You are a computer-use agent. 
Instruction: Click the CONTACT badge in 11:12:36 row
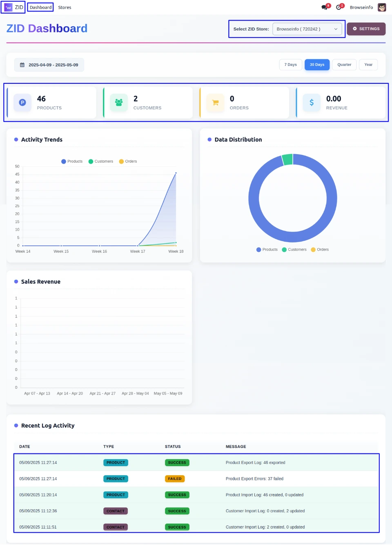click(x=116, y=511)
